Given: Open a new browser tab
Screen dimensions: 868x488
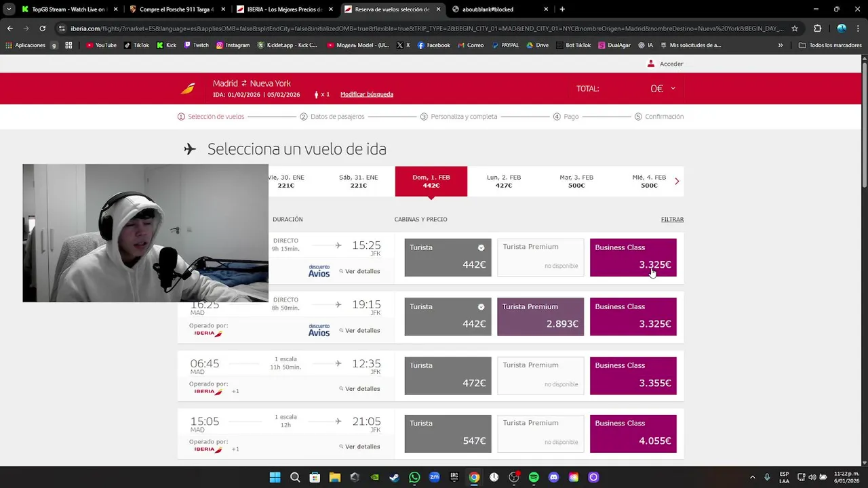Looking at the screenshot, I should (562, 9).
